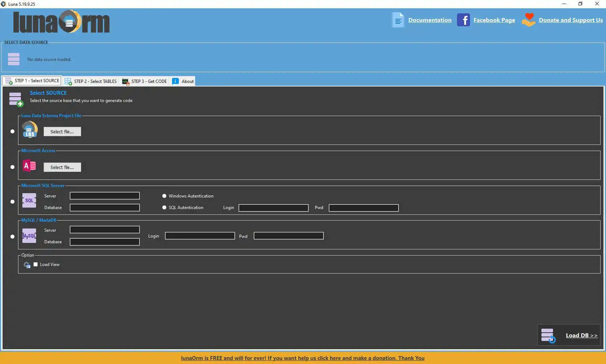Focus the SQL Server Server field
The image size is (606, 364).
tap(105, 196)
